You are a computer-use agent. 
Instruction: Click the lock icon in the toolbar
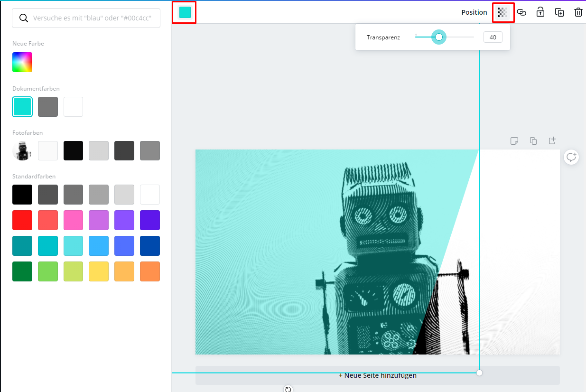(x=540, y=12)
